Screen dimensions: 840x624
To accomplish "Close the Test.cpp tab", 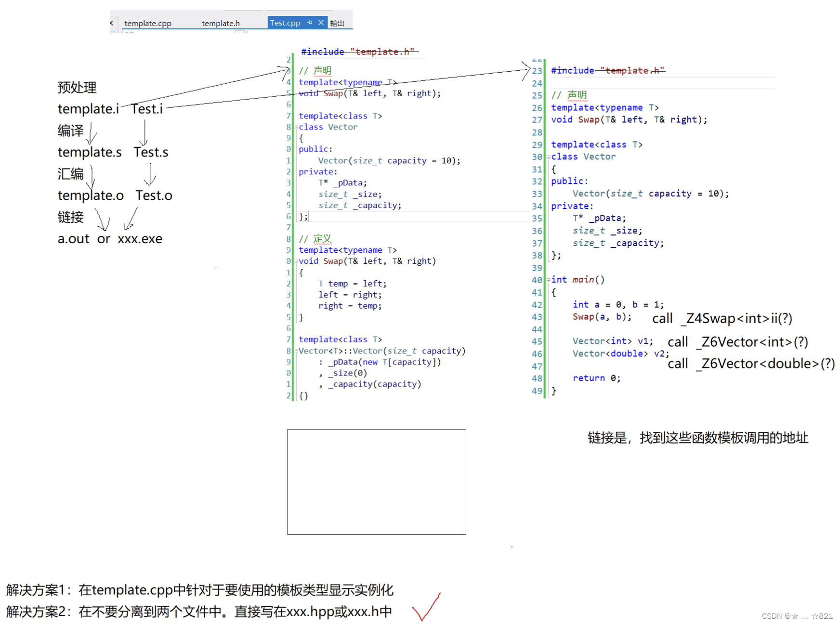I will (x=321, y=22).
